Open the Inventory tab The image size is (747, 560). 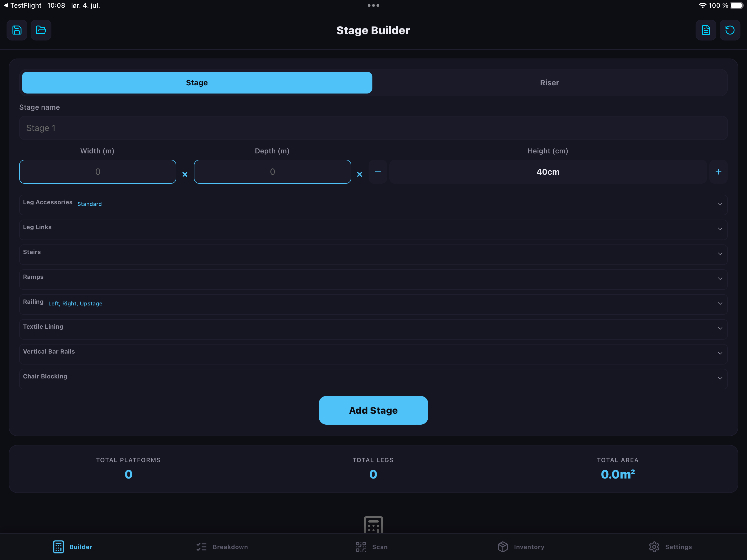[x=521, y=547]
